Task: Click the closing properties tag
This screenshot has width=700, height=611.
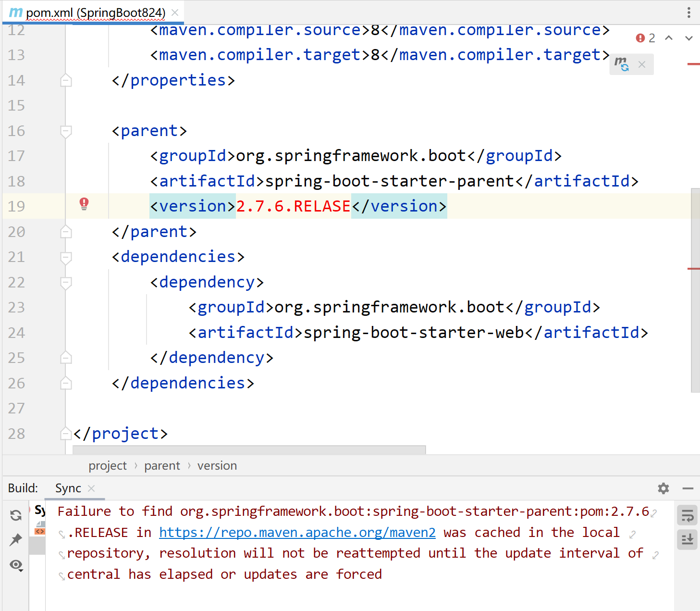Action: click(173, 80)
